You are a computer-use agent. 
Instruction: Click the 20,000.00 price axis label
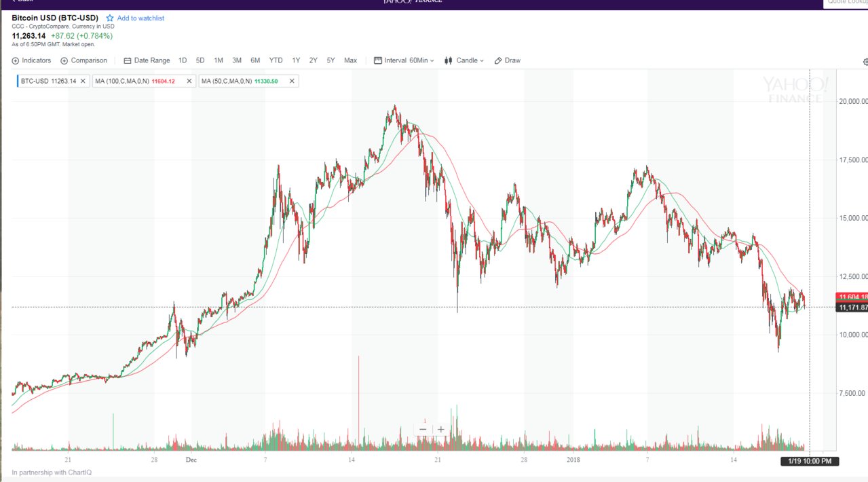[854, 101]
